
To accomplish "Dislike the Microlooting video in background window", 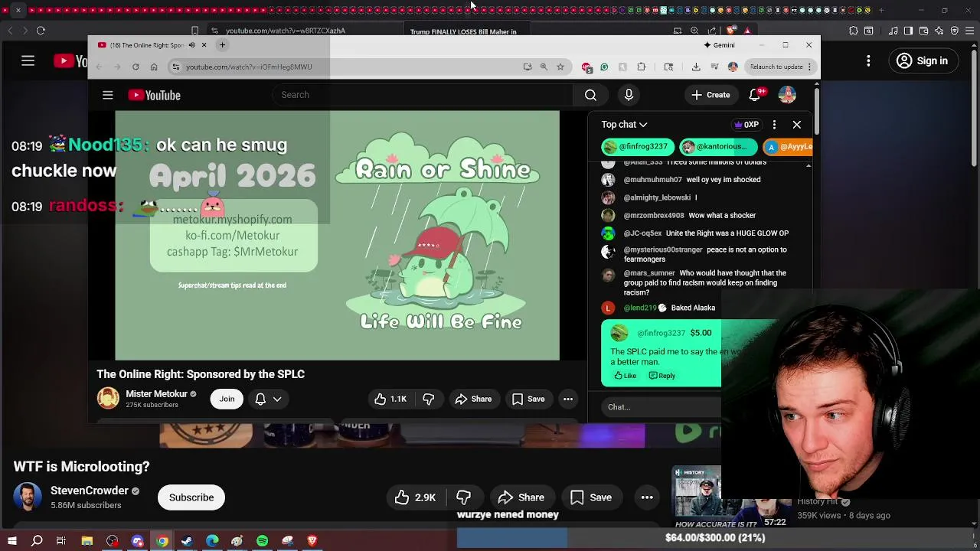I will 463,497.
